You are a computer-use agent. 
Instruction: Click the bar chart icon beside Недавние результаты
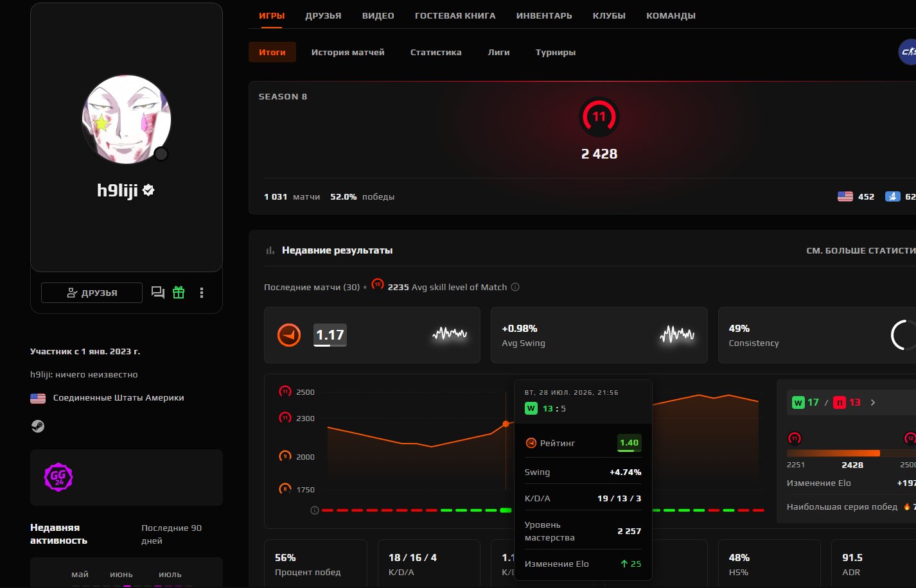click(270, 250)
